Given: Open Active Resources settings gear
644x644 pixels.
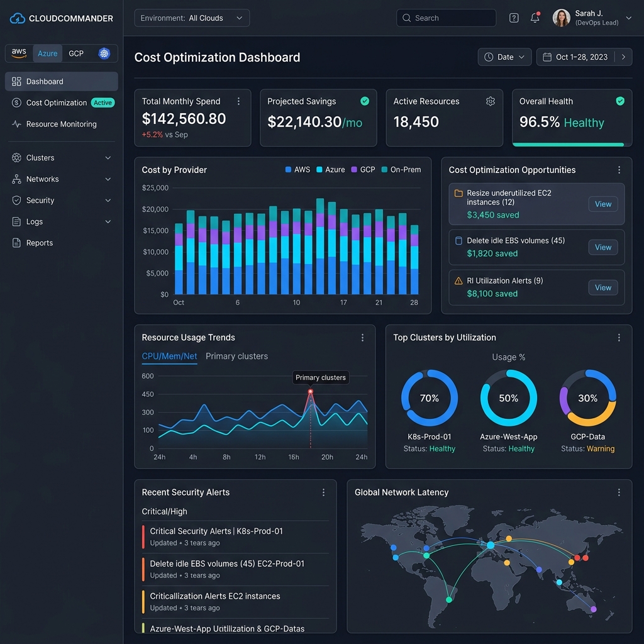Looking at the screenshot, I should [x=491, y=101].
